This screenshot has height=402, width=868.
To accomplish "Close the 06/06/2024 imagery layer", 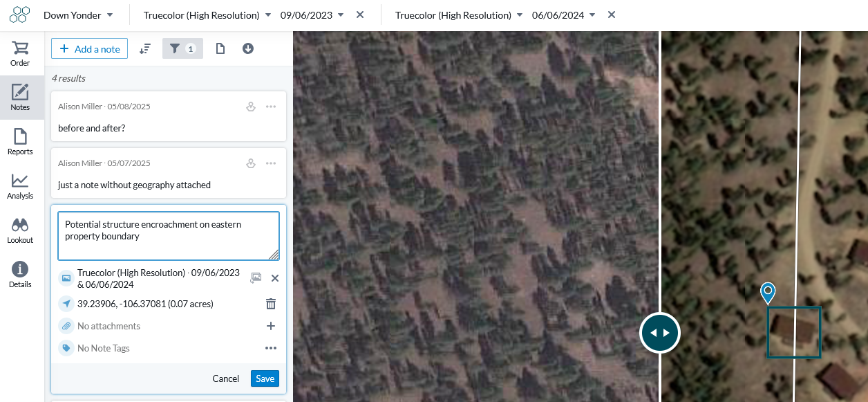I will [612, 15].
